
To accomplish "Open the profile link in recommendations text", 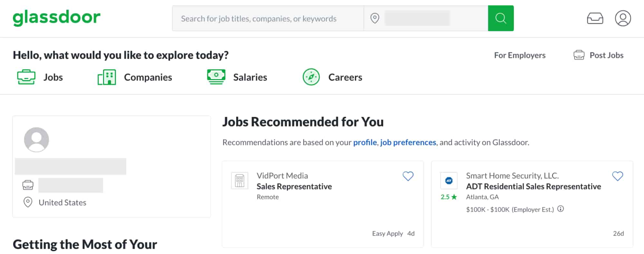I will click(x=365, y=142).
